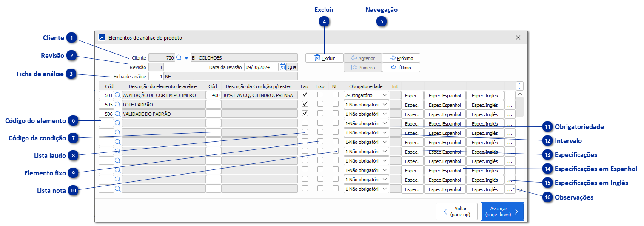644x226 pixels.
Task: Uncheck Lau for LOTE PADRÃO
Action: pos(305,104)
